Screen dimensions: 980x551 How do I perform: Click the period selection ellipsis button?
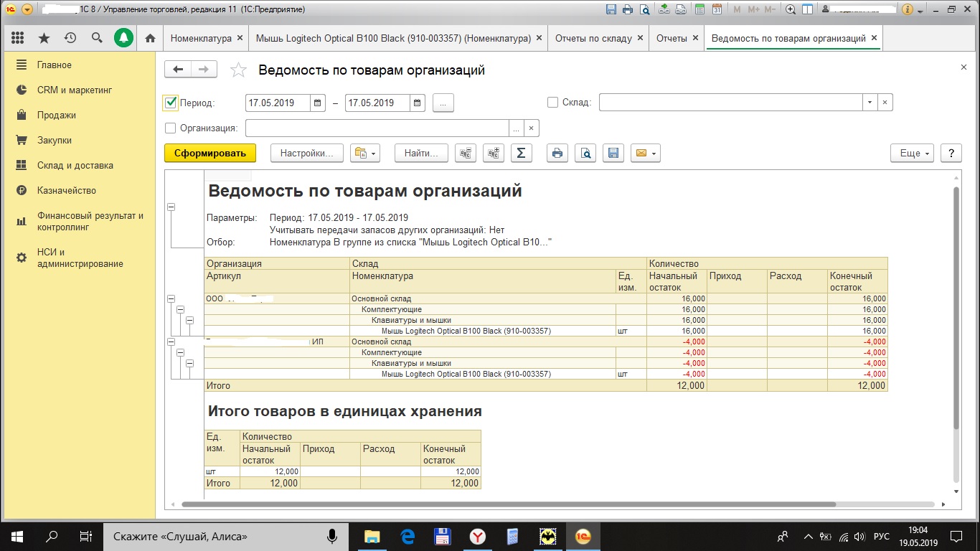pyautogui.click(x=443, y=103)
